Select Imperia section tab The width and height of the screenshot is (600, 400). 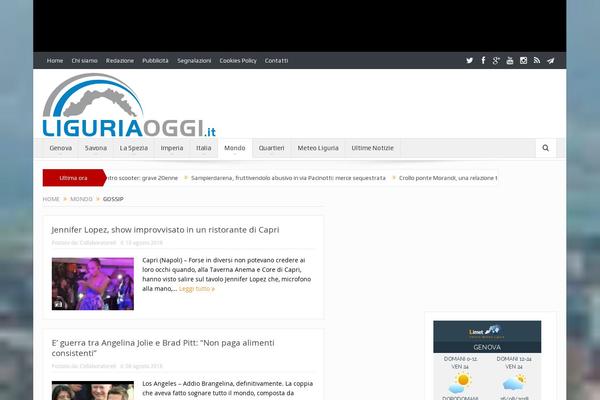point(172,148)
